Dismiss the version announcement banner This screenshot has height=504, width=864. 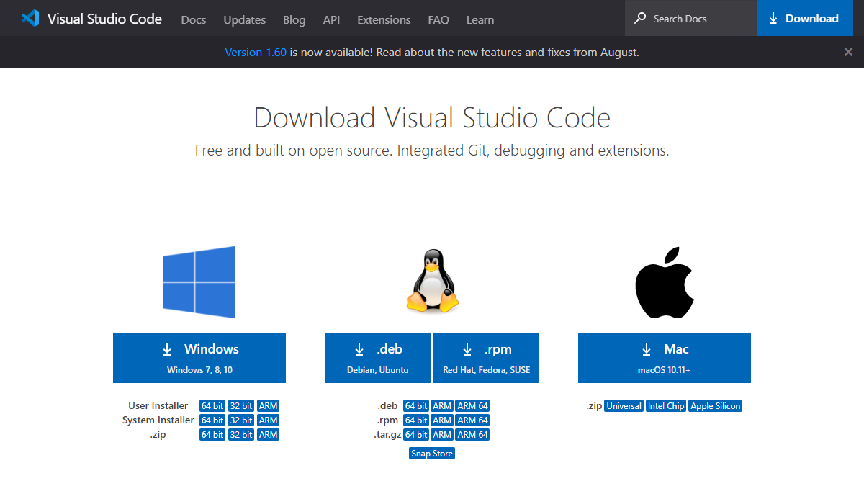tap(848, 52)
